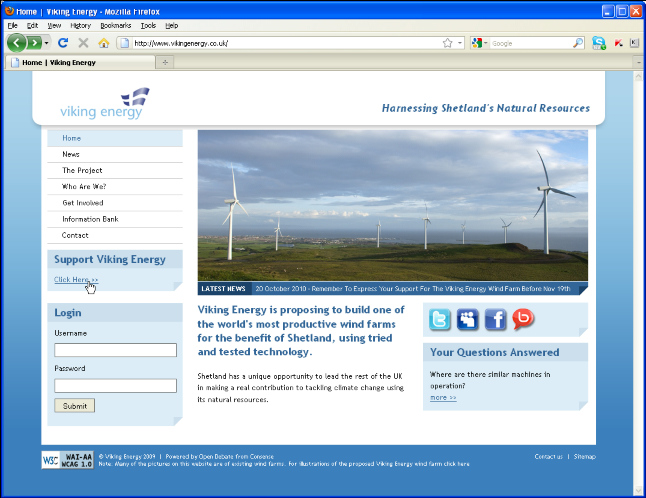Open a new tab with the plus button
The width and height of the screenshot is (646, 498).
pos(165,62)
